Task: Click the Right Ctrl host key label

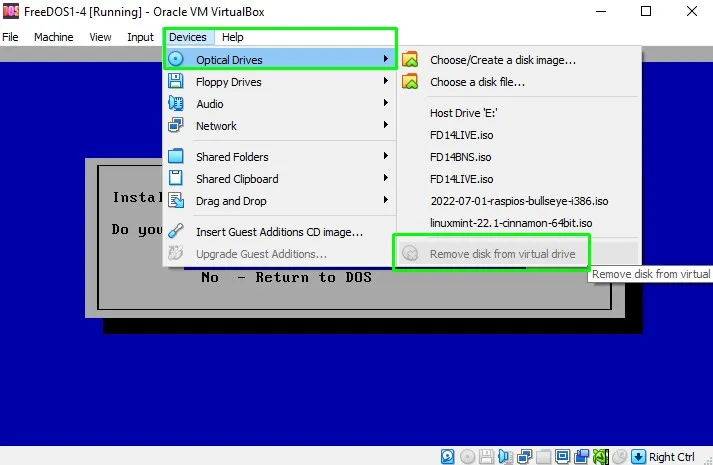Action: pyautogui.click(x=672, y=457)
